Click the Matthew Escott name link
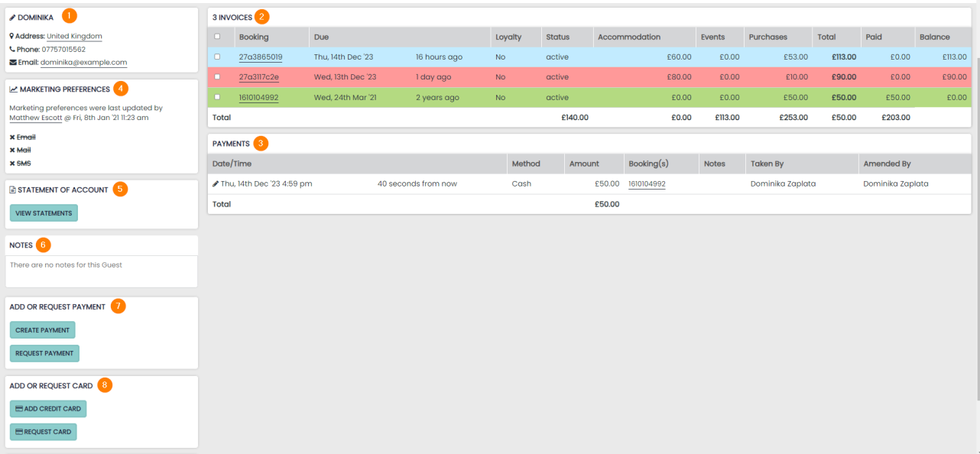 pyautogui.click(x=35, y=118)
